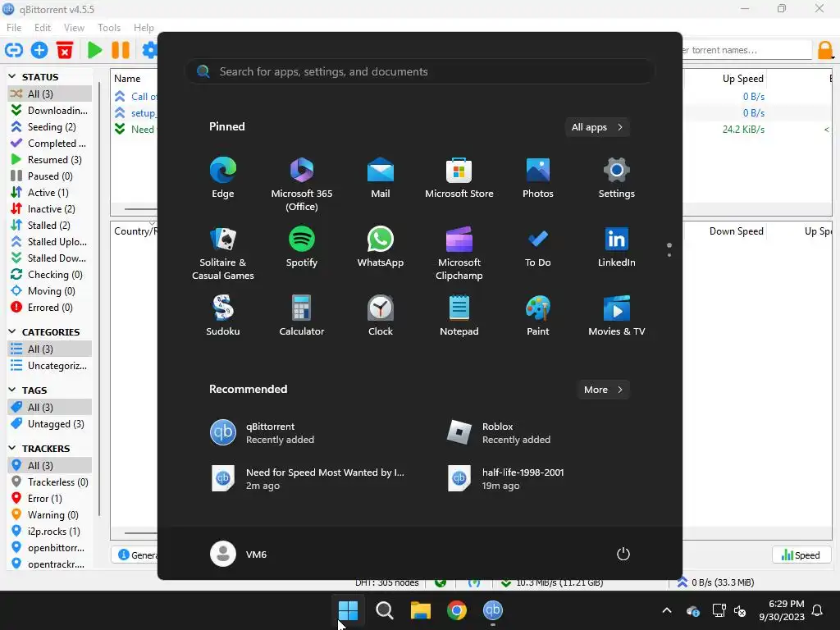Open Chrome from taskbar

click(457, 609)
